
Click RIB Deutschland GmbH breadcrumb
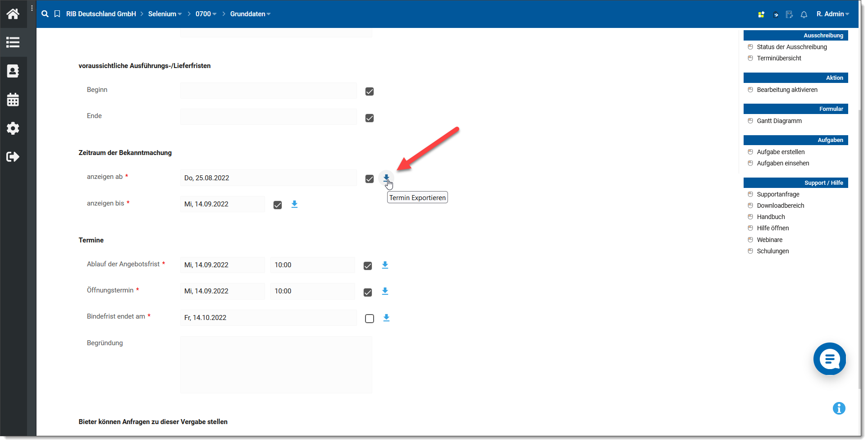coord(101,14)
